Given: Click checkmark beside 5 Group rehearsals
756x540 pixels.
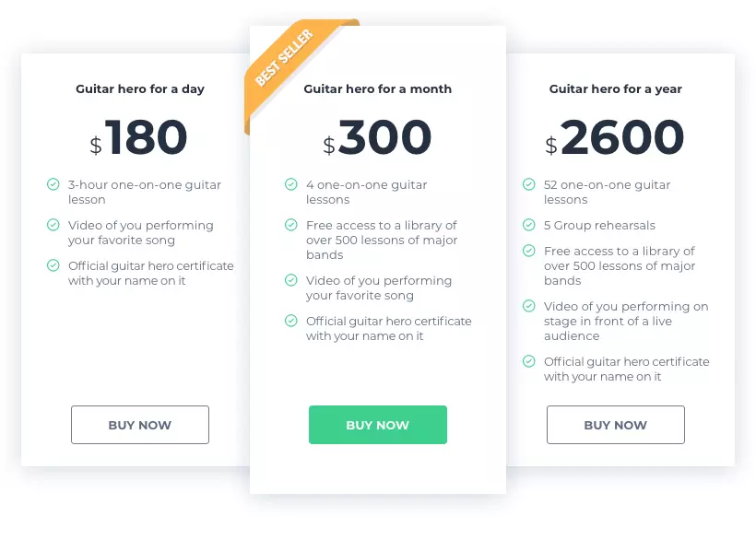Looking at the screenshot, I should (x=529, y=225).
